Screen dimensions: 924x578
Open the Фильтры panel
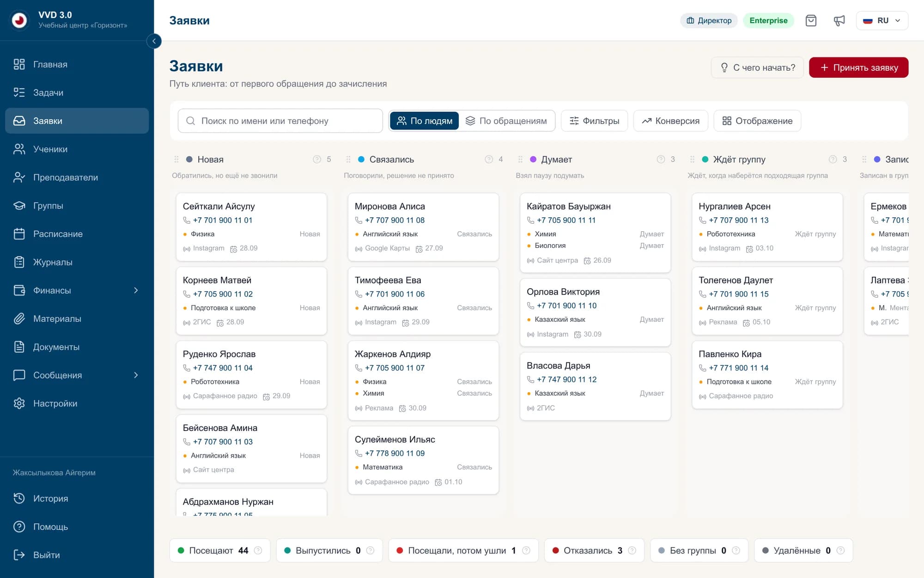point(594,121)
